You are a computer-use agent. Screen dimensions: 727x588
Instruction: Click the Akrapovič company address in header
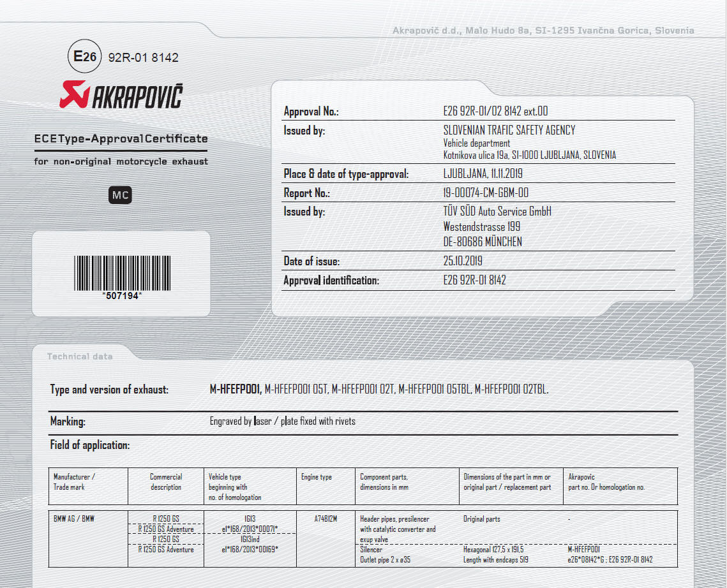pyautogui.click(x=543, y=31)
